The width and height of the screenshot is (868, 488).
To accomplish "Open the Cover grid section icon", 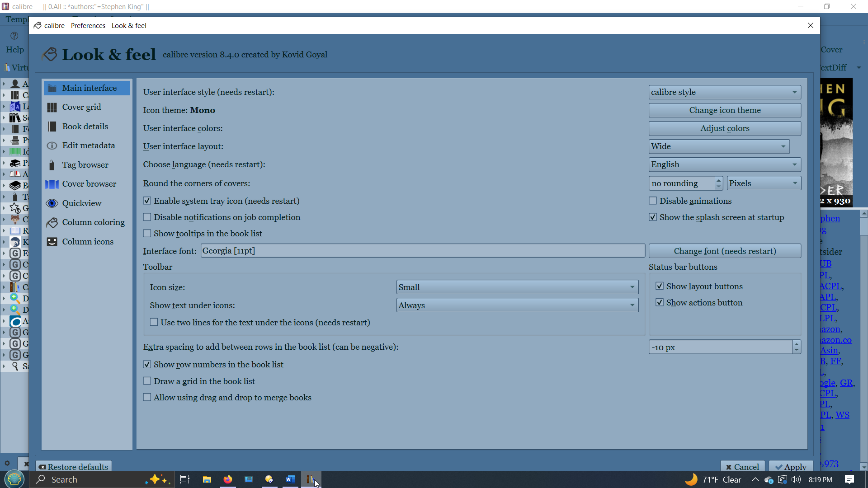I will pyautogui.click(x=52, y=107).
